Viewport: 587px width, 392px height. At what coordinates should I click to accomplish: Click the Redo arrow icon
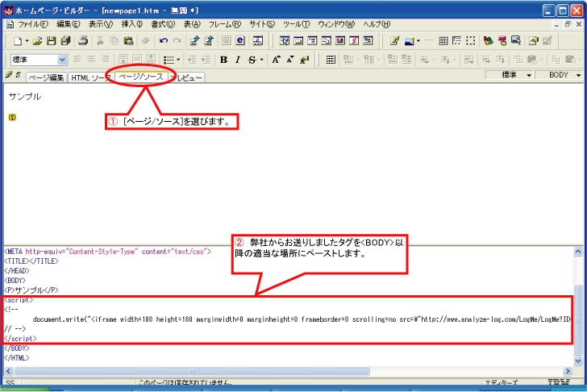(x=177, y=41)
